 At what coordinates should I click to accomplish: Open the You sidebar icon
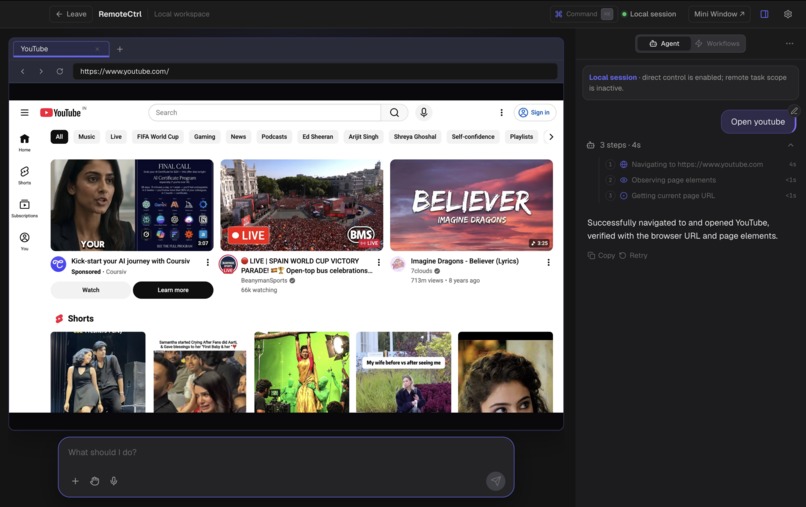[x=24, y=241]
